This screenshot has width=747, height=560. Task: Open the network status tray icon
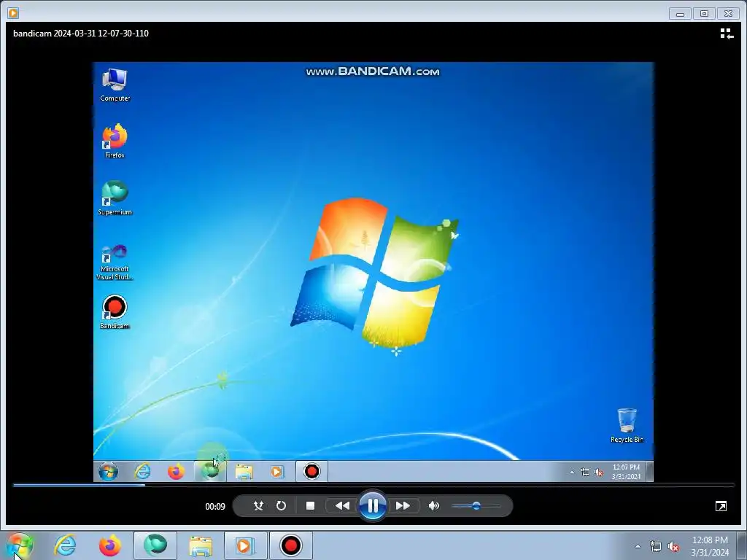(x=656, y=547)
